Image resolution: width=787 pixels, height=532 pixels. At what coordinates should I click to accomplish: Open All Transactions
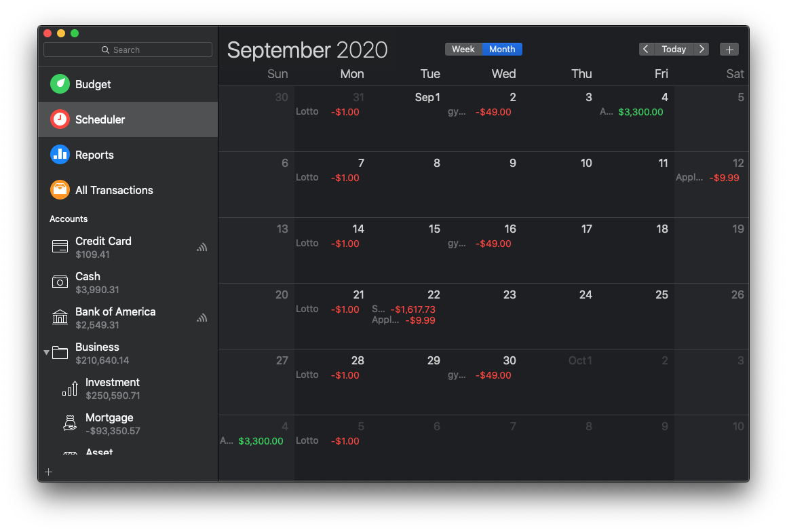[x=113, y=190]
